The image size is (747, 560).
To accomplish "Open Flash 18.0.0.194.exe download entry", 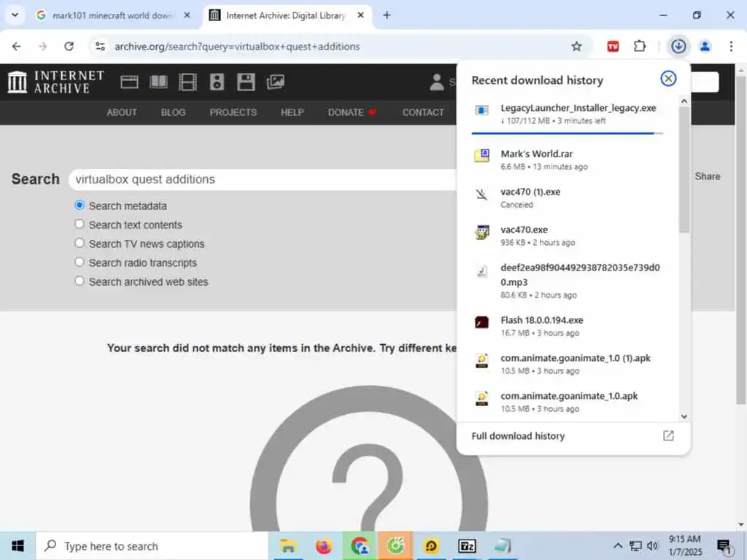I will click(x=568, y=326).
